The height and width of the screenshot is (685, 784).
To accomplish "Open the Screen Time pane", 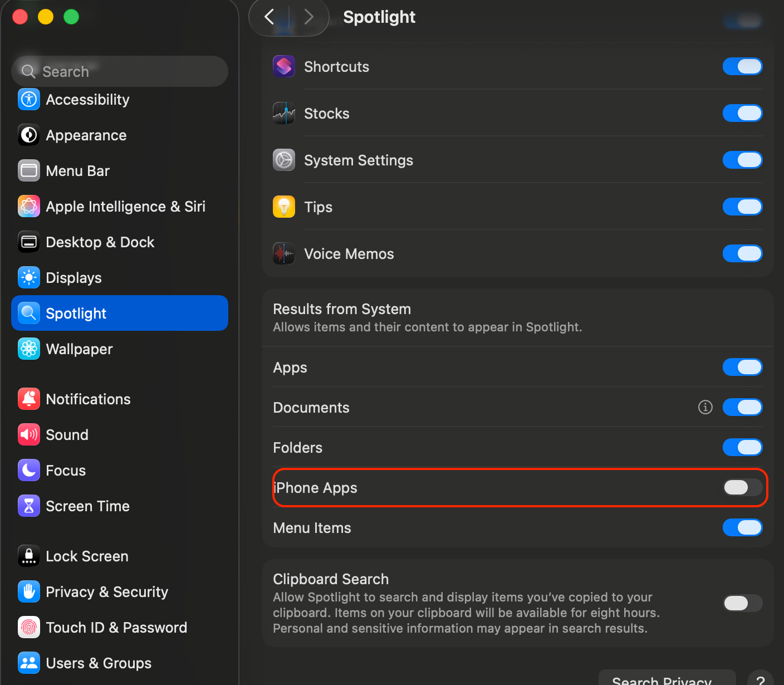I will [x=87, y=506].
